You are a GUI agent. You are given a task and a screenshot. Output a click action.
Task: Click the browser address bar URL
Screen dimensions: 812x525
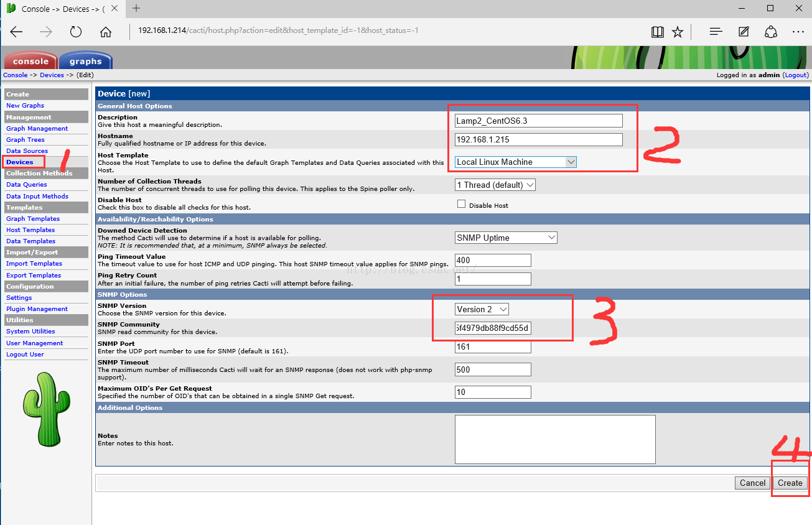click(x=278, y=31)
